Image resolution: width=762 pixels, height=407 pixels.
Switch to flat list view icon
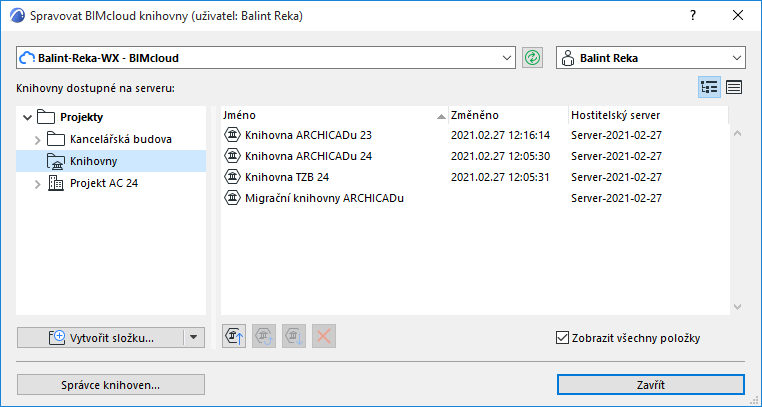point(734,87)
